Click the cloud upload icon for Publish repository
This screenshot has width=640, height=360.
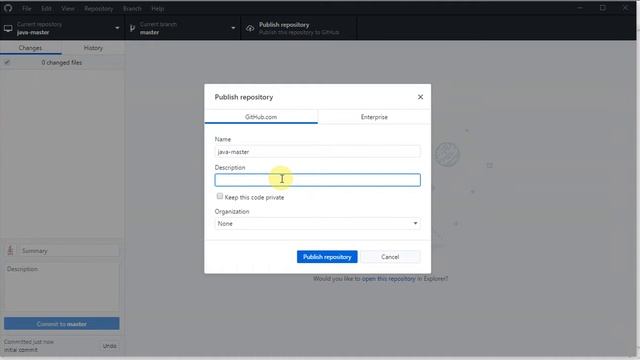[250, 28]
